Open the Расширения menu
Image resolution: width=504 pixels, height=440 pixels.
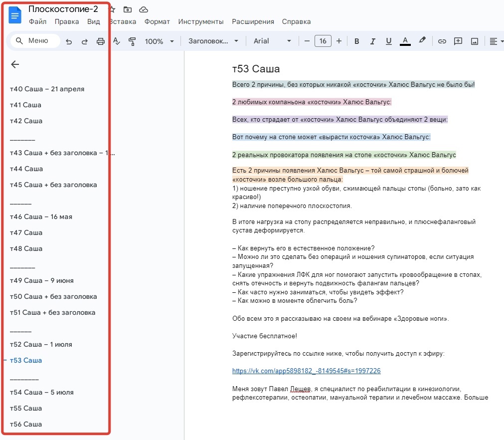pyautogui.click(x=253, y=21)
